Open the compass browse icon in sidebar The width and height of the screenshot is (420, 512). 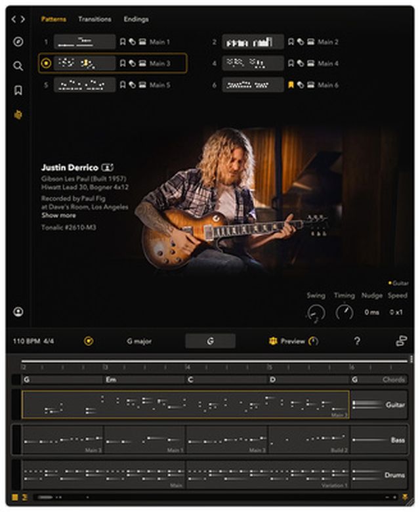pos(18,43)
